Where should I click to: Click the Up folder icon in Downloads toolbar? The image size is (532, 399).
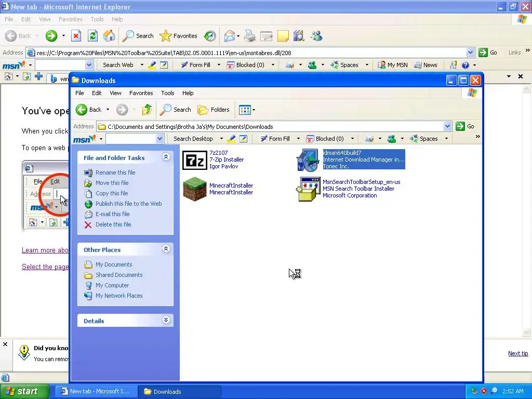(x=147, y=110)
